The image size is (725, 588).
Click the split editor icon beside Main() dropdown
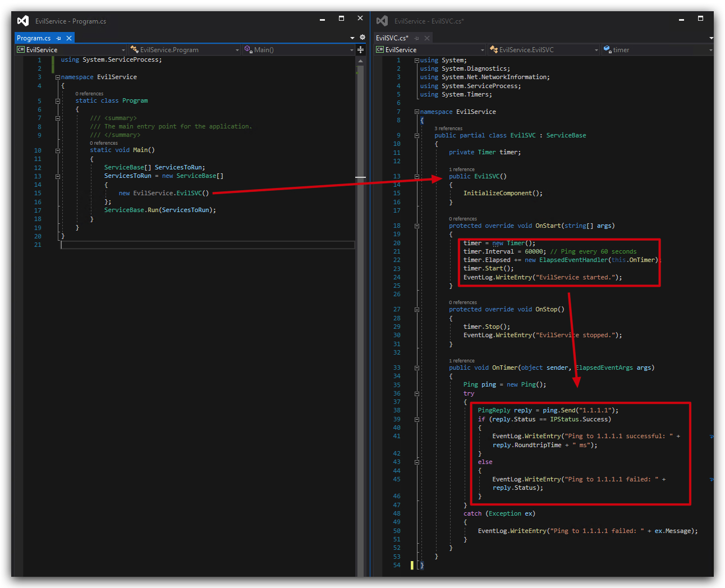(361, 50)
